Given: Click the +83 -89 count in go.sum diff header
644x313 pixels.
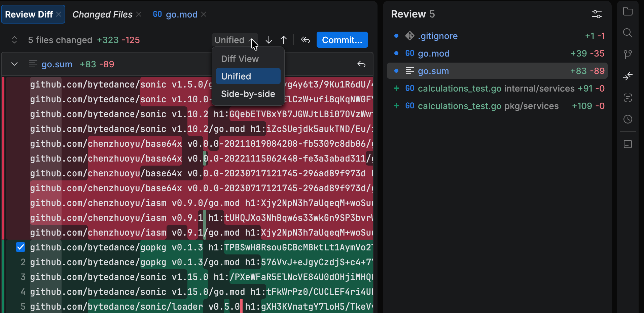Looking at the screenshot, I should (97, 64).
